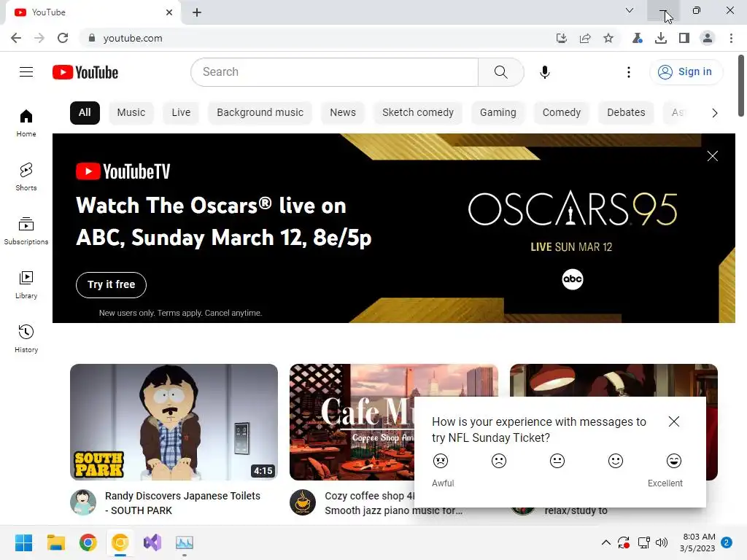Viewport: 747px width, 560px height.
Task: Select the second frowning face rating
Action: (x=499, y=461)
